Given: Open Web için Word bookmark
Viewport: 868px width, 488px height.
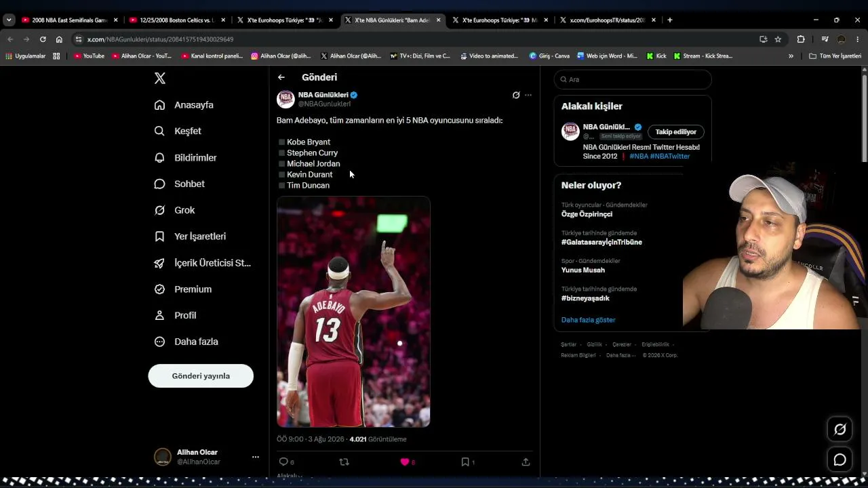Looking at the screenshot, I should 608,56.
